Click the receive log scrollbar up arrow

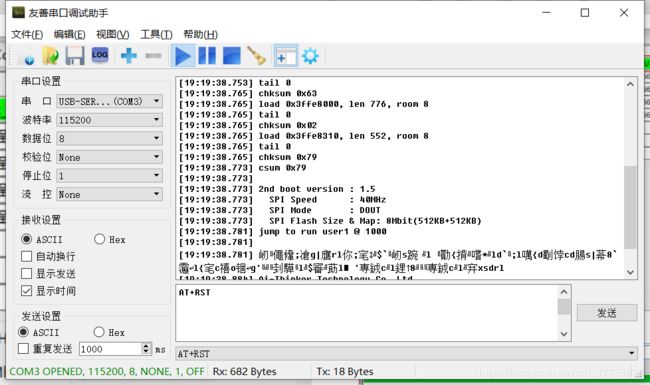point(630,84)
